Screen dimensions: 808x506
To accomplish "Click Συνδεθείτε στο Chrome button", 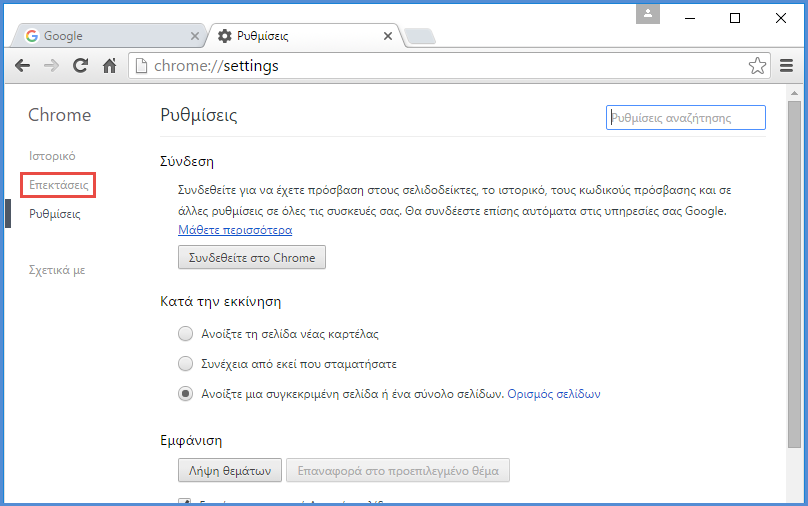I will pos(252,257).
